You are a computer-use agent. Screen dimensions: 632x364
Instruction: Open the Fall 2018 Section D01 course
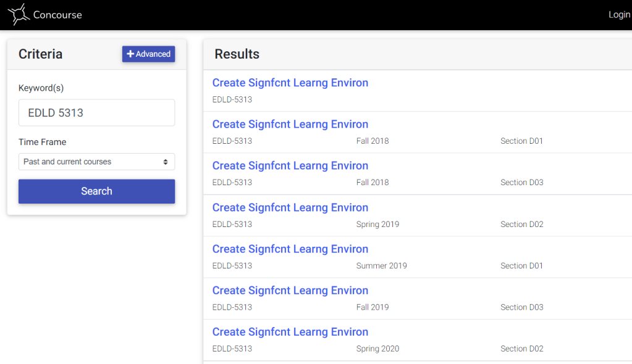click(290, 124)
